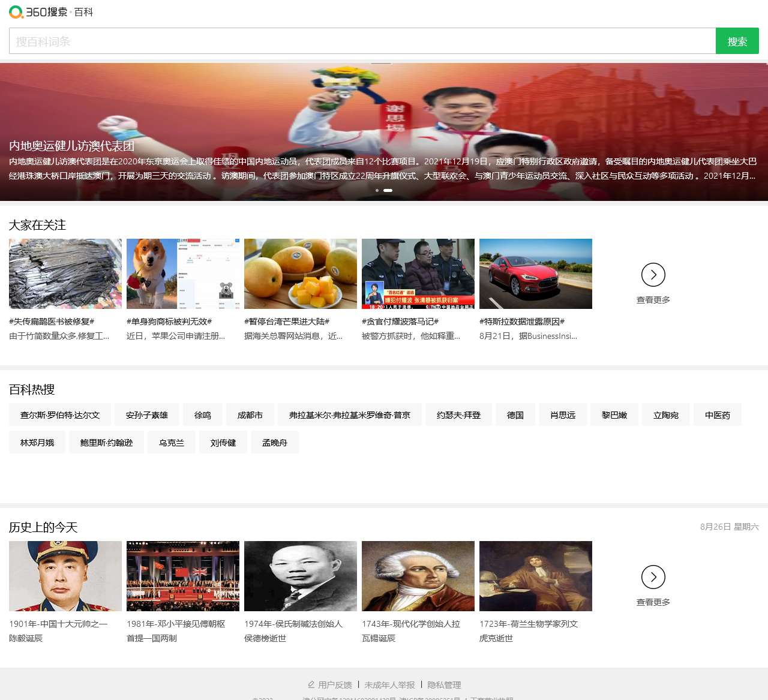
Task: Select hot search tag 肖思远
Action: (x=563, y=415)
